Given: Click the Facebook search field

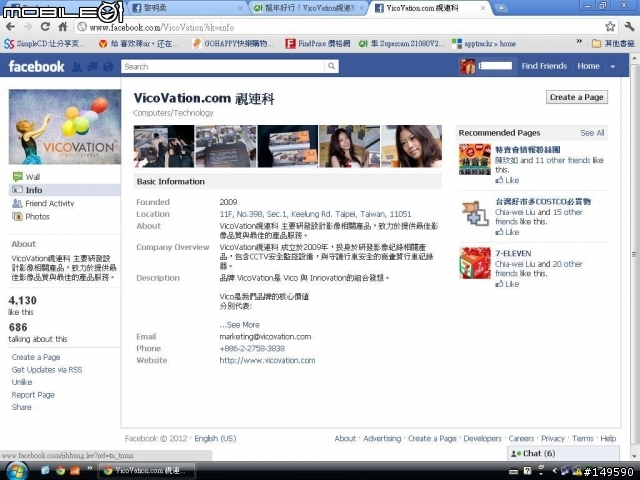Looking at the screenshot, I should click(223, 66).
